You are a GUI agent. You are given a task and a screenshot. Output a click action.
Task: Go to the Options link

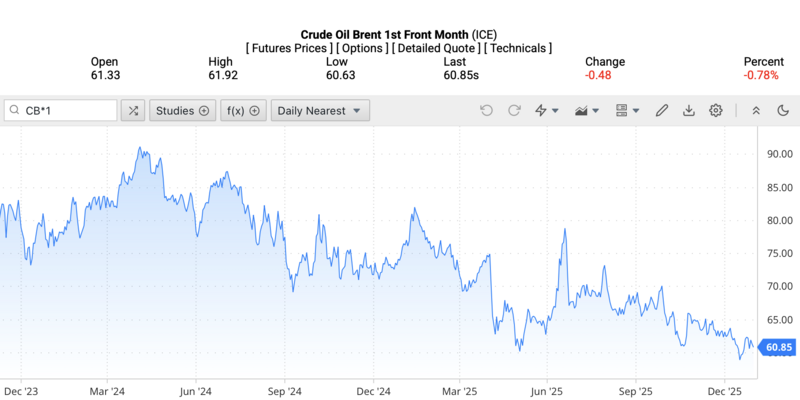[361, 48]
